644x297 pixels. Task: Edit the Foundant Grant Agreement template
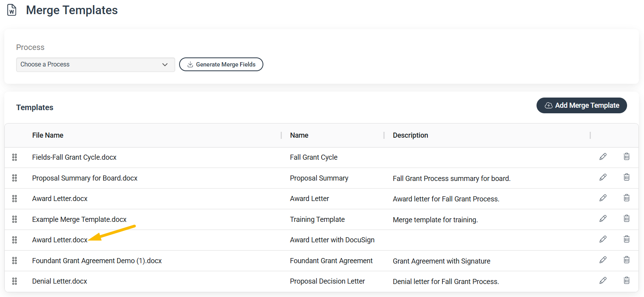[x=603, y=260]
